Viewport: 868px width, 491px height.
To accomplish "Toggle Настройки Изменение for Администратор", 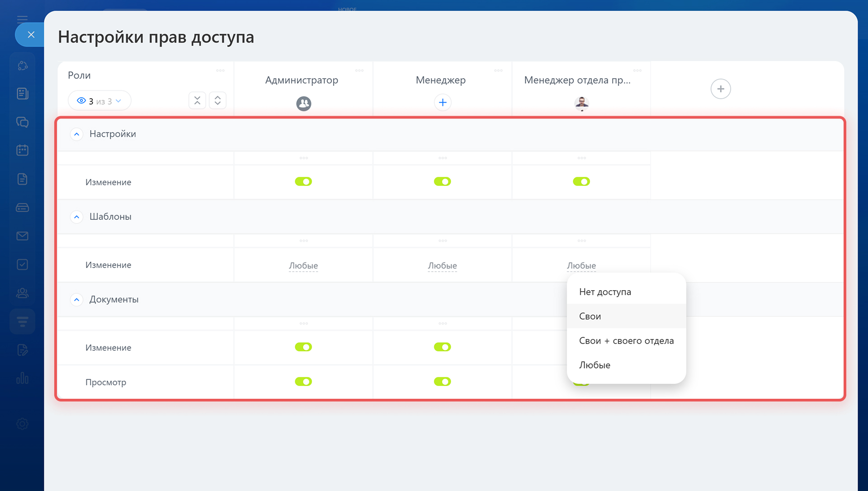I will pyautogui.click(x=303, y=182).
